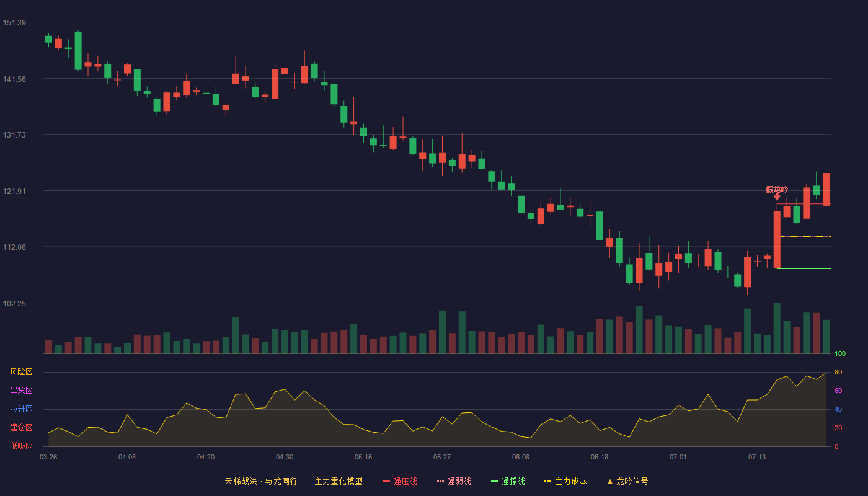
Task: Click the 03-26 date label
Action: (x=48, y=457)
